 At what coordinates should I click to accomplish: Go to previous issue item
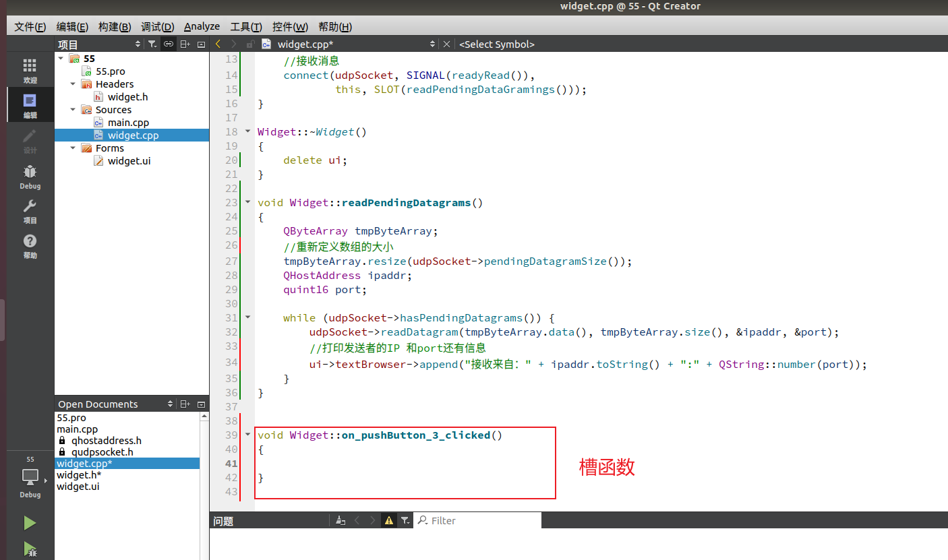[357, 520]
